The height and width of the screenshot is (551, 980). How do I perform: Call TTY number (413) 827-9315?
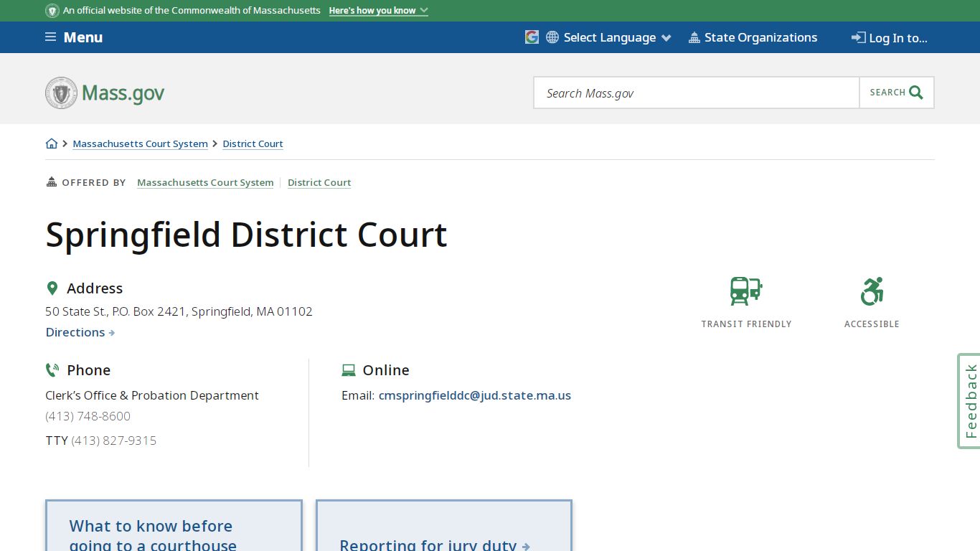click(114, 441)
